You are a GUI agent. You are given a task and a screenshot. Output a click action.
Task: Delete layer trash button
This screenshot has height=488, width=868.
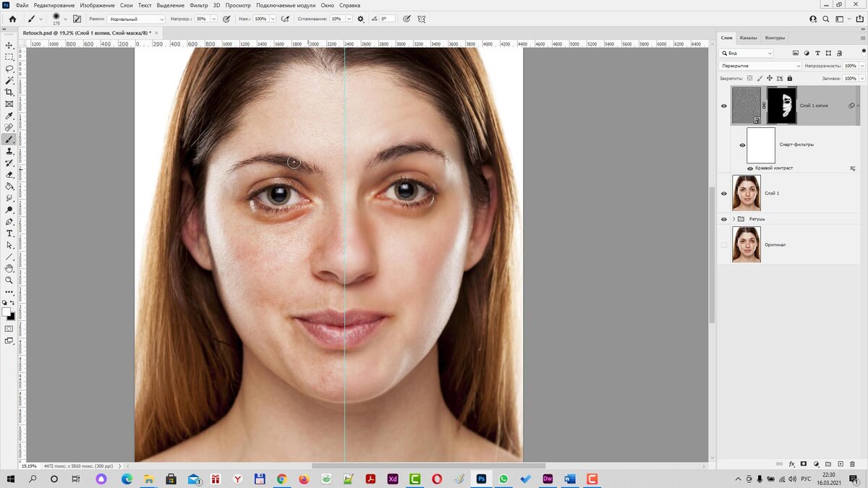coord(852,463)
